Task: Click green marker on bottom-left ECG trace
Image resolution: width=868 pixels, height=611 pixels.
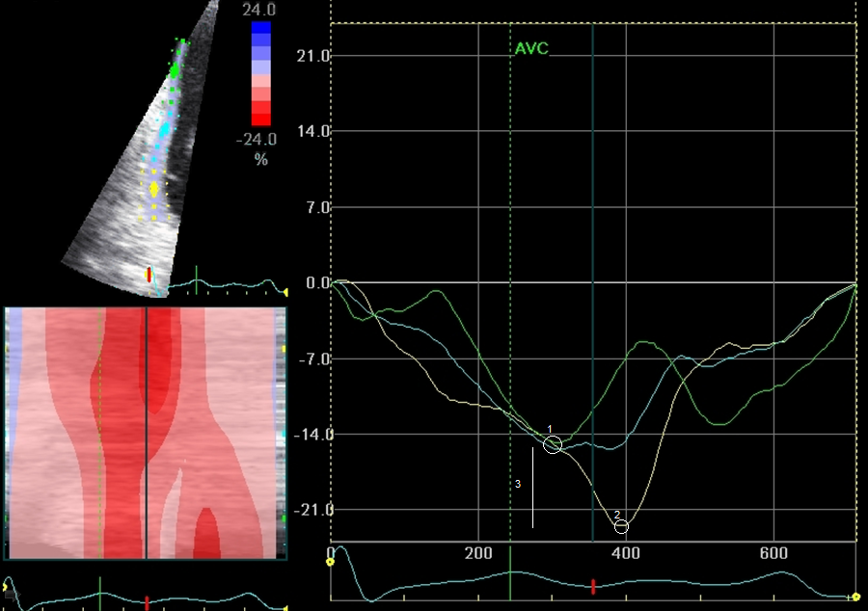Action: pyautogui.click(x=100, y=593)
